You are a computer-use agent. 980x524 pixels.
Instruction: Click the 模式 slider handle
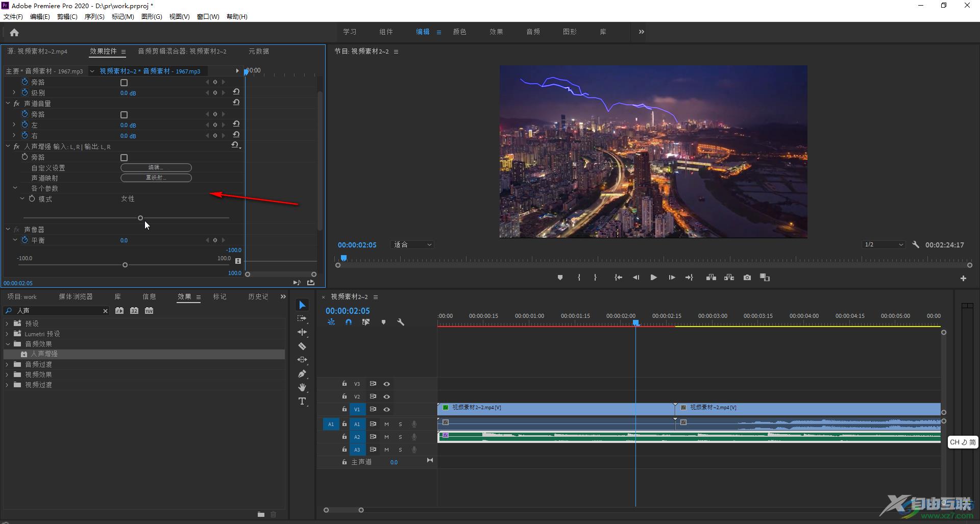(140, 218)
